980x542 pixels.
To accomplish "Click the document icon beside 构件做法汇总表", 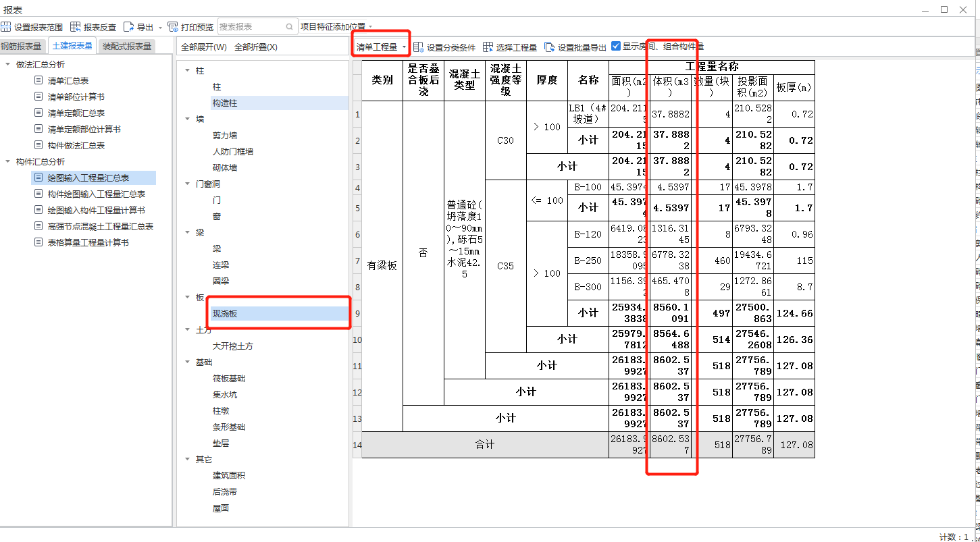I will 38,145.
